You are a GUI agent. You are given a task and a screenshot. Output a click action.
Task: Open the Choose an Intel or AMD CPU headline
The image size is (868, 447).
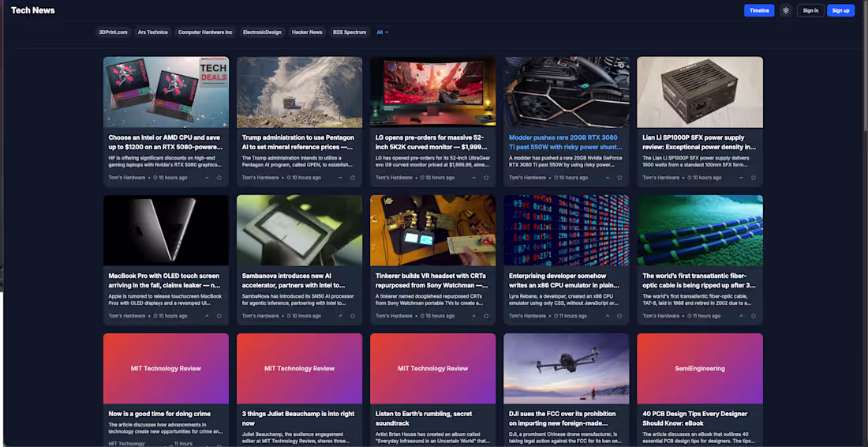click(x=166, y=142)
